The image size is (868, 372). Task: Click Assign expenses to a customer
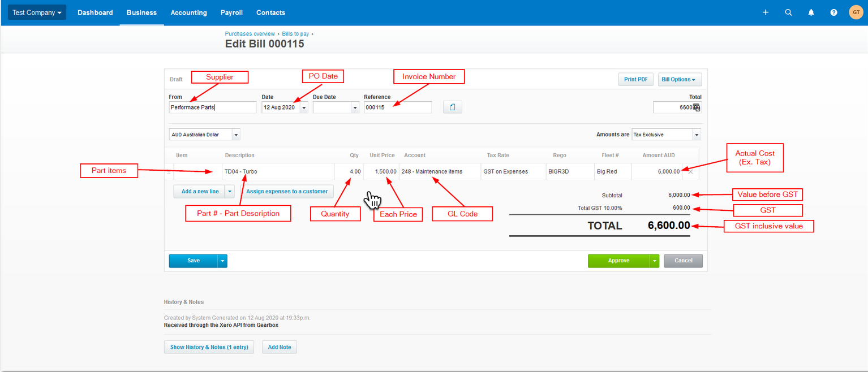287,192
